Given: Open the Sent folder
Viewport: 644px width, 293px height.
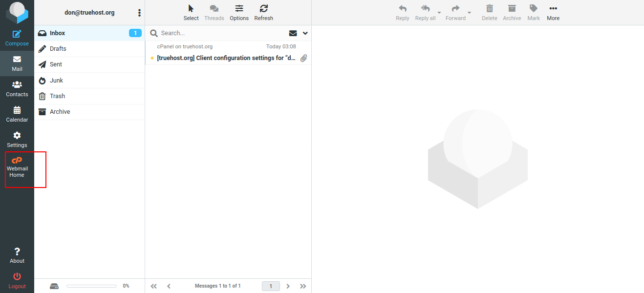Looking at the screenshot, I should pos(89,64).
